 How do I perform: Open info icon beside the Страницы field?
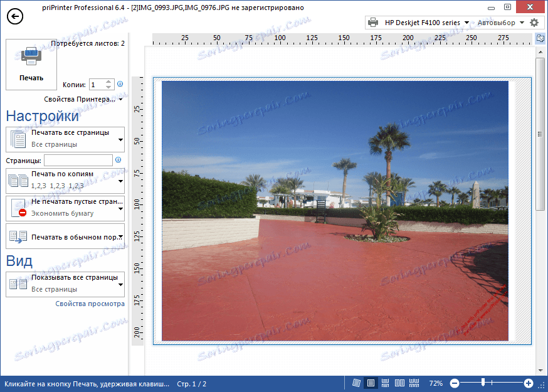click(x=118, y=160)
